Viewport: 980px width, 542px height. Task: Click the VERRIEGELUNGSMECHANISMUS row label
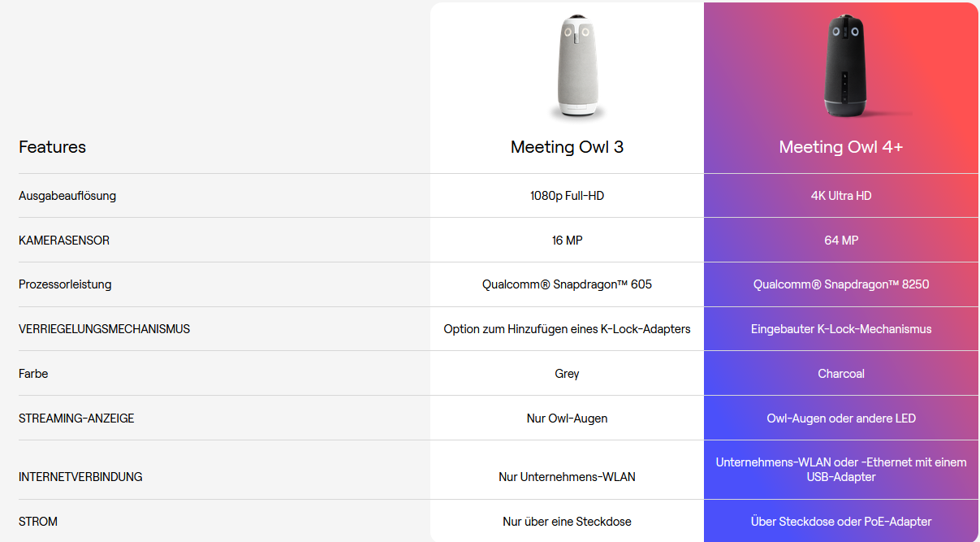click(x=104, y=329)
